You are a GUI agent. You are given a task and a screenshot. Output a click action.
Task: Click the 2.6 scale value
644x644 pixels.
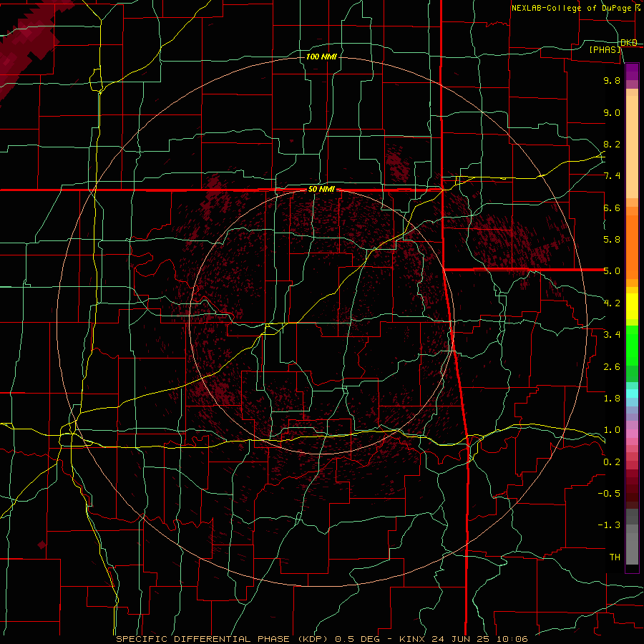[612, 367]
